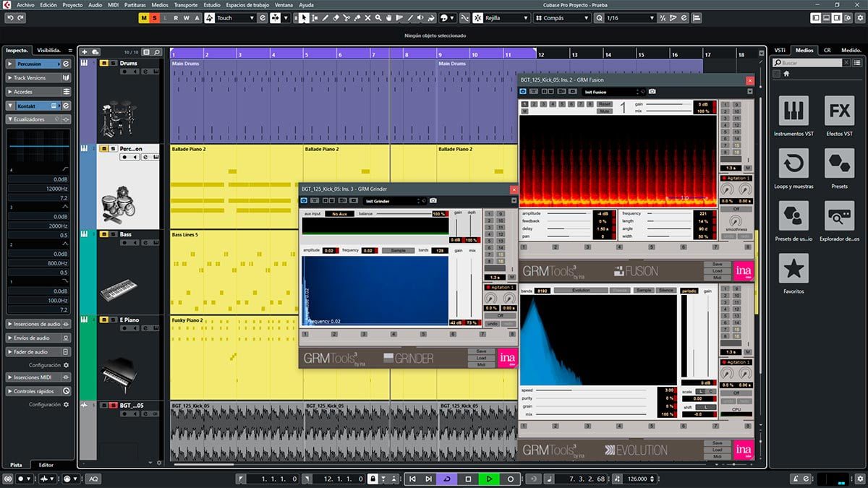Click the add track plus icon

point(85,52)
